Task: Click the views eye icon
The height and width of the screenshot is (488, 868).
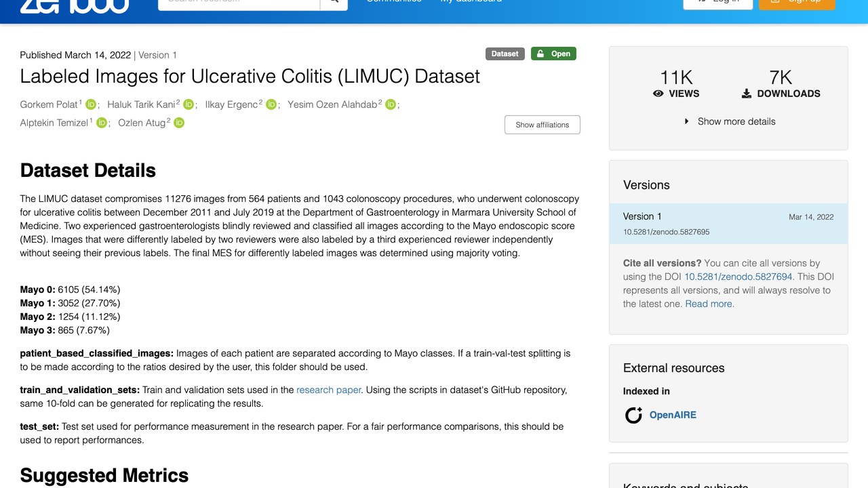Action: tap(658, 94)
